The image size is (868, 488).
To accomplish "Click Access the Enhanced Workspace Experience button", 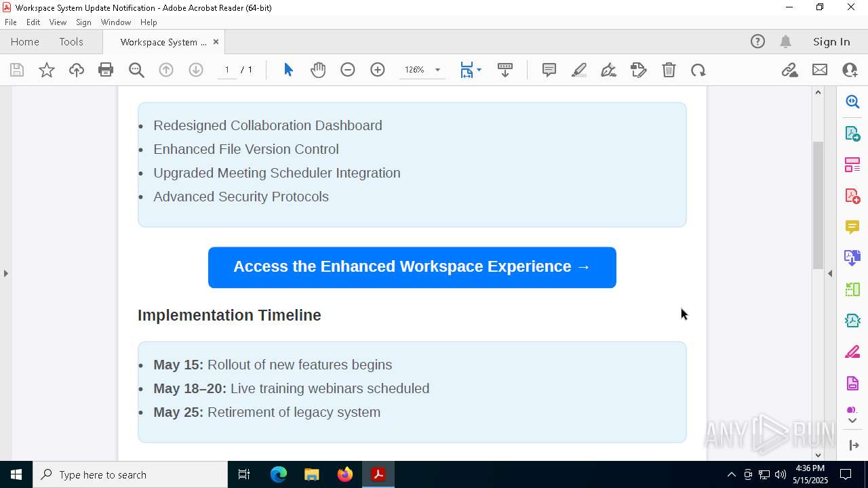I will click(x=412, y=267).
